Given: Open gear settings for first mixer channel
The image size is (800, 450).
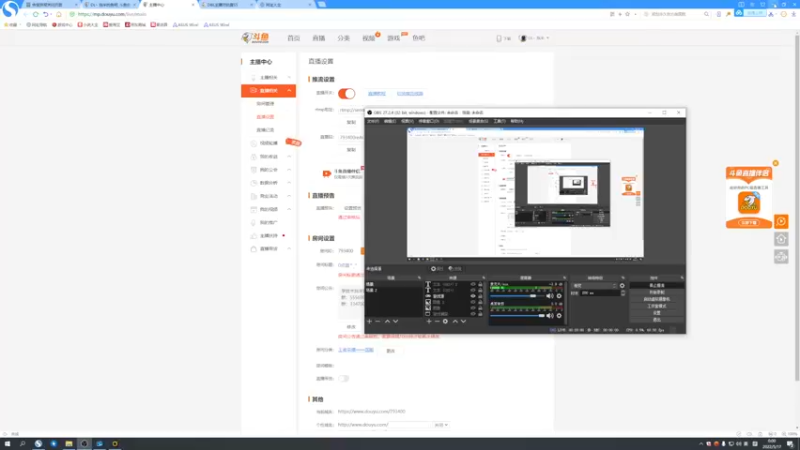Looking at the screenshot, I should point(559,296).
